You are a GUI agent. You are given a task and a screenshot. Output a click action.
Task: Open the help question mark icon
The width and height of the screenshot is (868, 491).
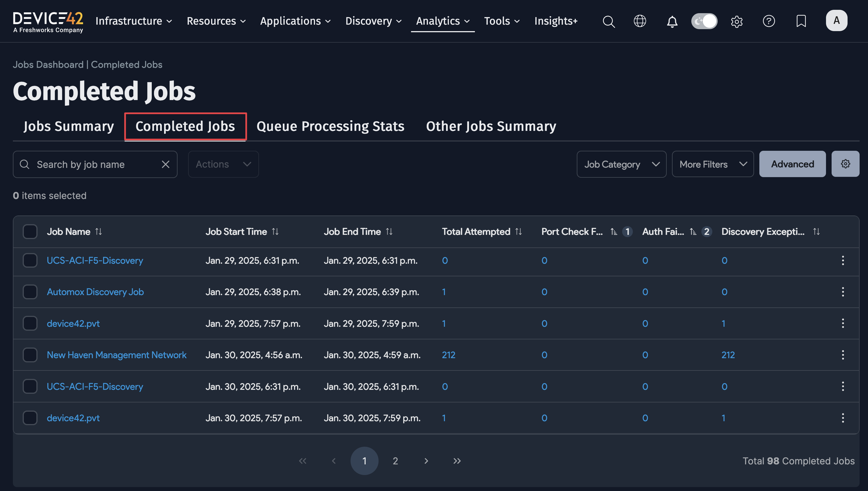769,21
